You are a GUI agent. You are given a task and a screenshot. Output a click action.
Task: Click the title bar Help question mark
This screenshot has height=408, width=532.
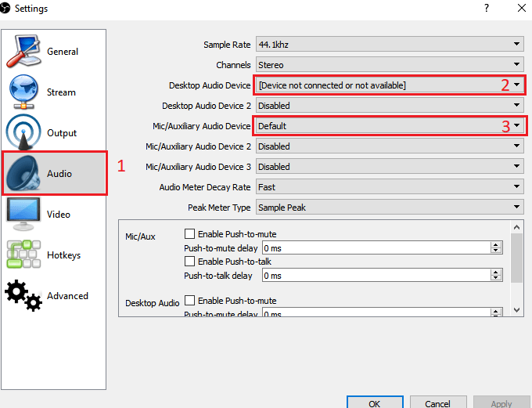pos(487,9)
